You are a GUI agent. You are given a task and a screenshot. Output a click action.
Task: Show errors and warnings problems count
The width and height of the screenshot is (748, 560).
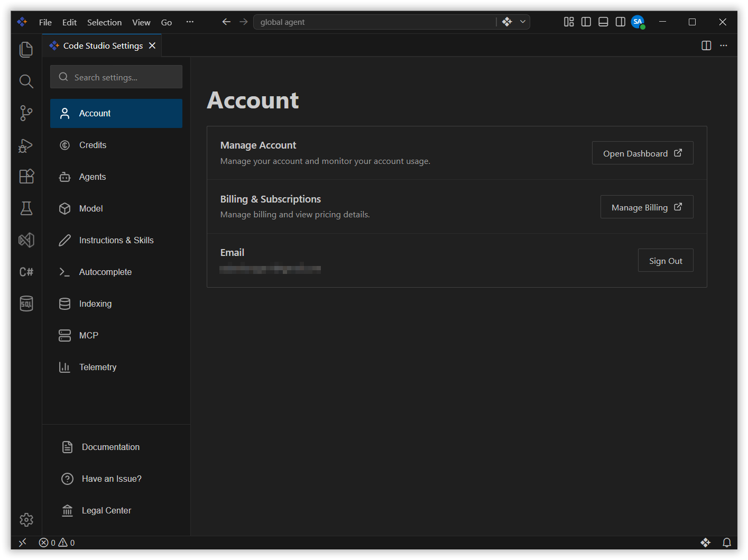(57, 543)
